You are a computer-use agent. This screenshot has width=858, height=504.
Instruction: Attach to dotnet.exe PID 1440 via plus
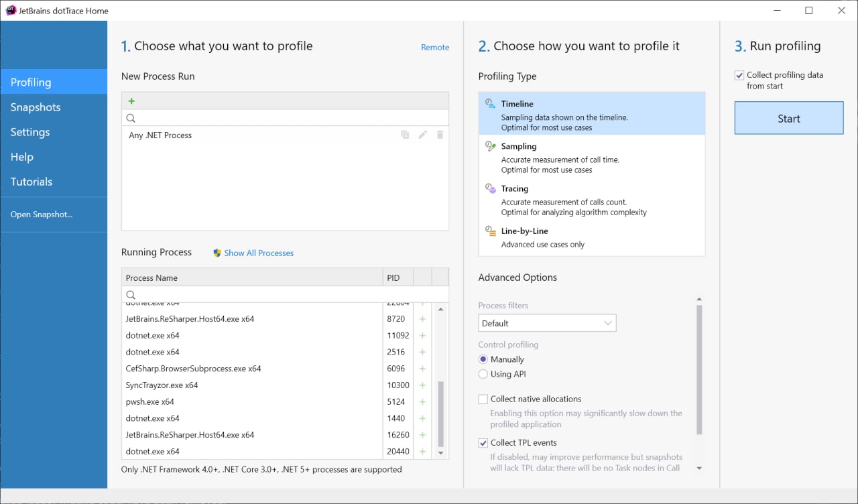click(x=422, y=418)
